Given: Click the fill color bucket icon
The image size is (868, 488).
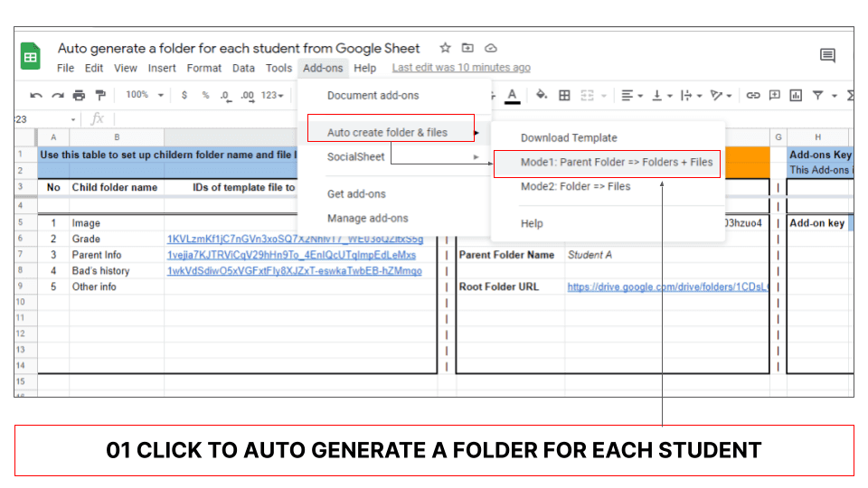Looking at the screenshot, I should click(542, 95).
